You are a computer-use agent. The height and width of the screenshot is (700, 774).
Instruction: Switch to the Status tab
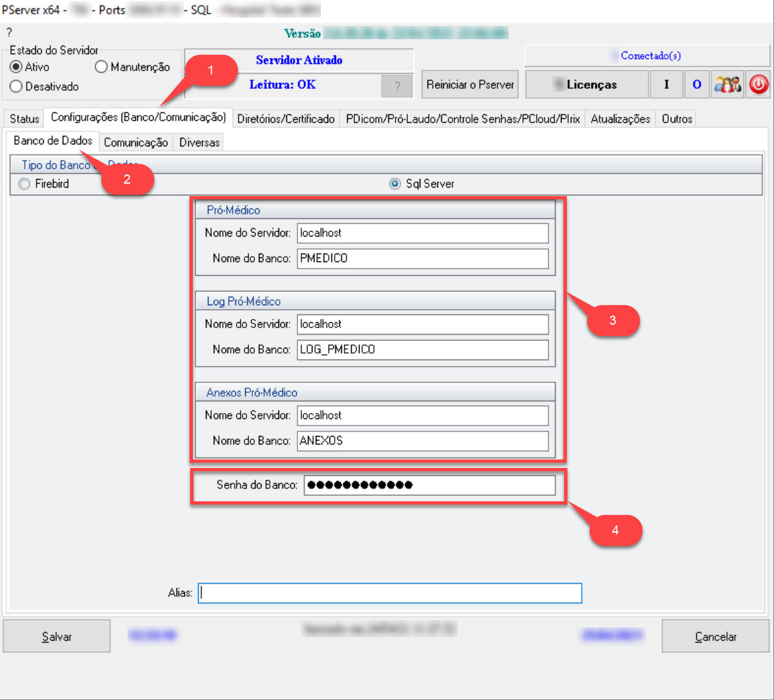pyautogui.click(x=24, y=119)
